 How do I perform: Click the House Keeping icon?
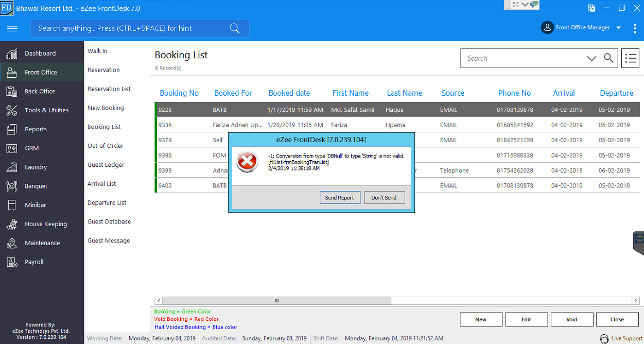(x=12, y=224)
